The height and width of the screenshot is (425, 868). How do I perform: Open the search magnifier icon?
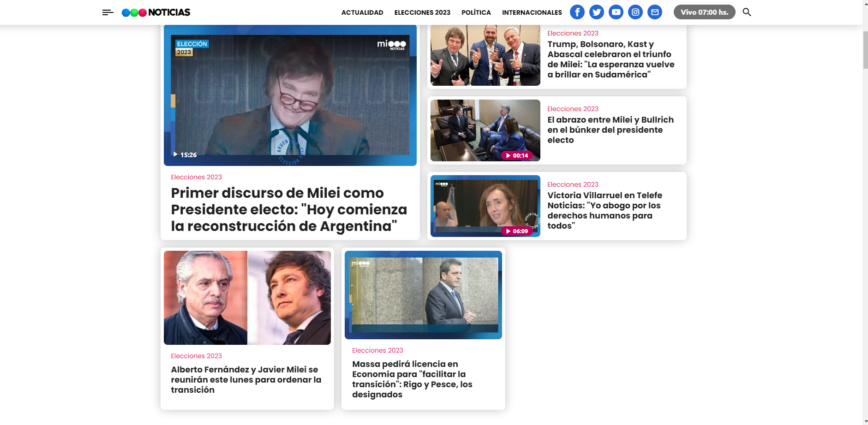click(747, 12)
